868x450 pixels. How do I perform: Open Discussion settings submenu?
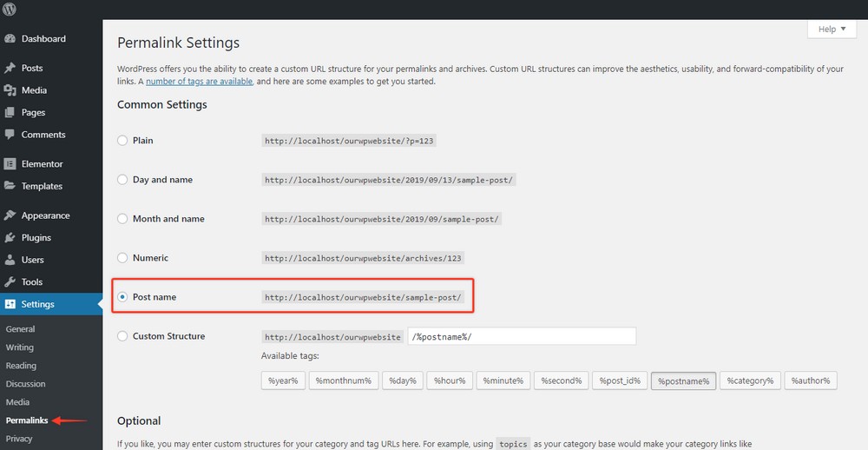pyautogui.click(x=25, y=384)
